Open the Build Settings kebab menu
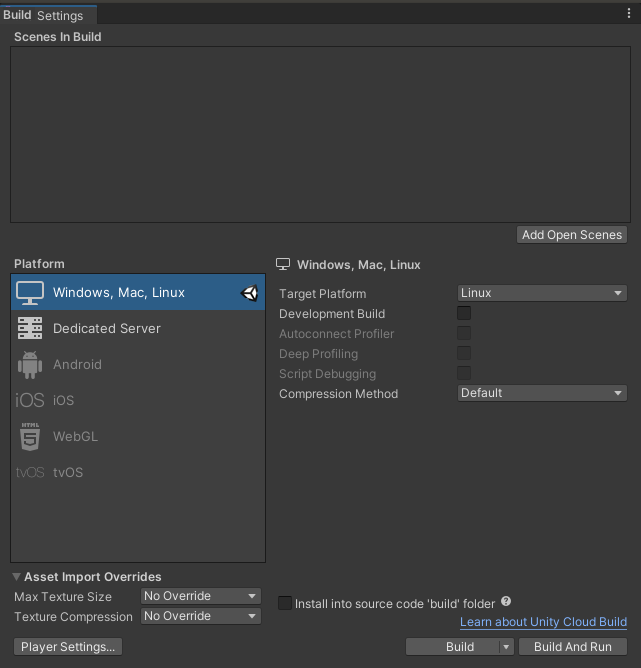Image resolution: width=641 pixels, height=668 pixels. pyautogui.click(x=628, y=14)
